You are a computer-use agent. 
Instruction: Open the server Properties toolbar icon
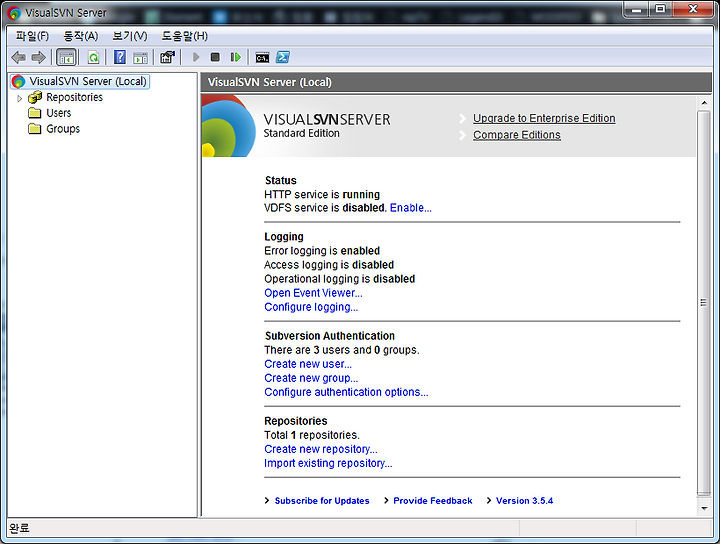168,57
